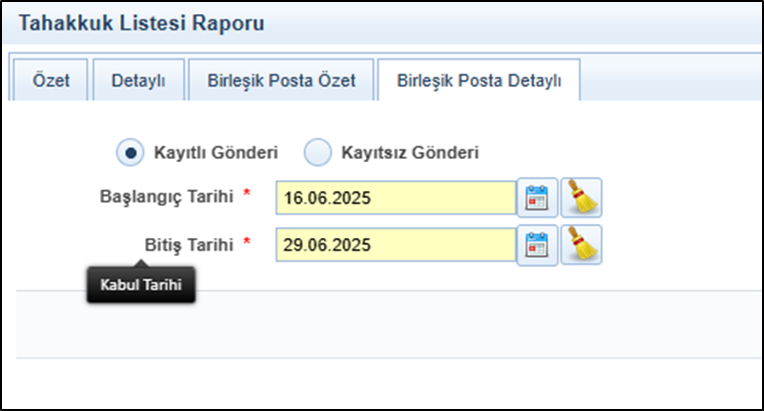This screenshot has height=411, width=764.
Task: Clear Bitiş Tarihi with broom icon
Action: 581,245
